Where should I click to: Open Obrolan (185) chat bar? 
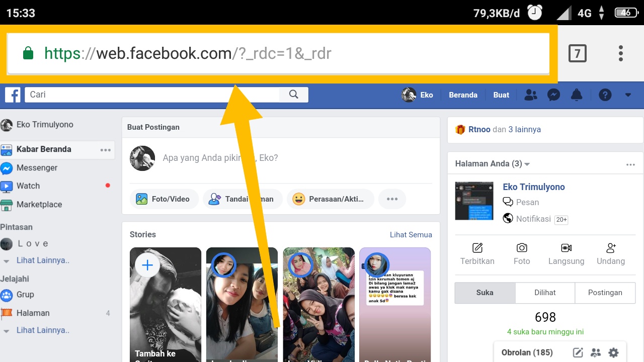(x=527, y=352)
